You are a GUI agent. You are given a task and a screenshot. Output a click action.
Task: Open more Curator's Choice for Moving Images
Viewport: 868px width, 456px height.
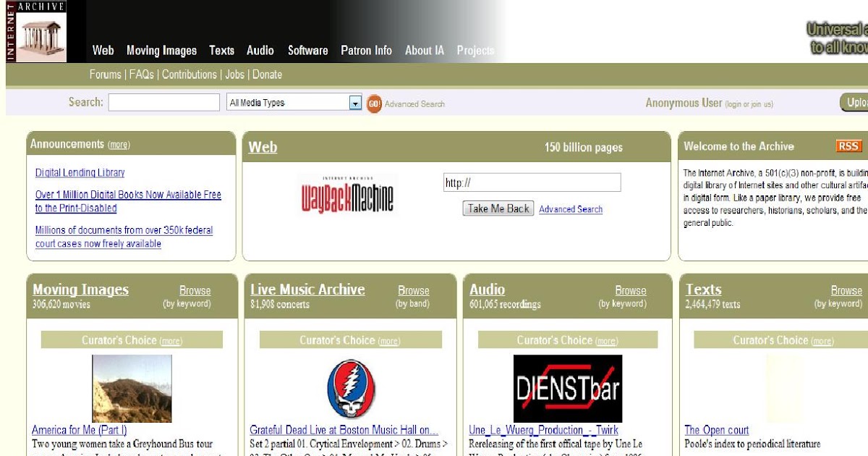coord(171,342)
